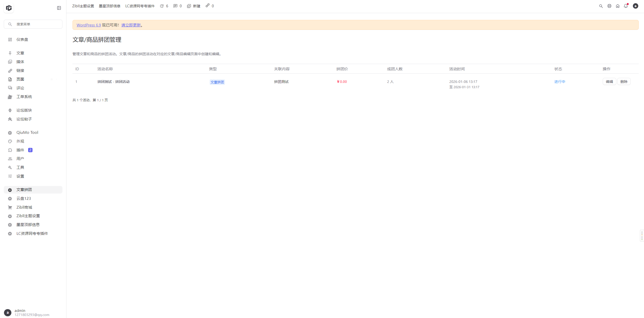
Task: Open Zibll商城 sidebar menu item
Action: (x=24, y=207)
